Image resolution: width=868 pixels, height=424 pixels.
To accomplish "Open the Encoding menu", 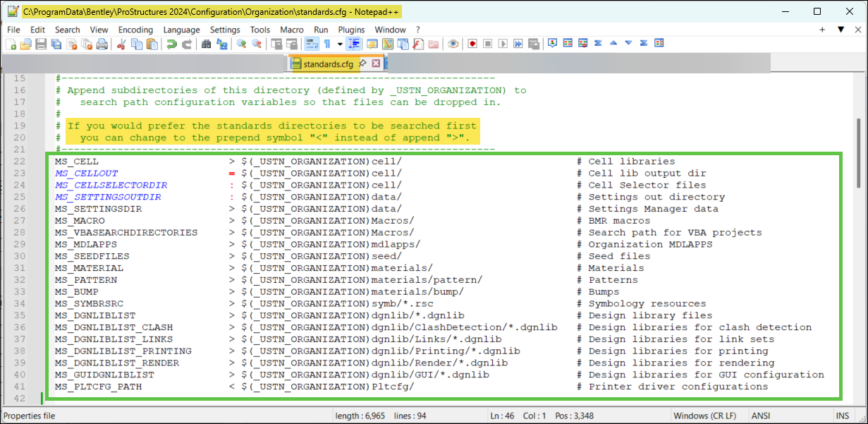I will tap(135, 30).
